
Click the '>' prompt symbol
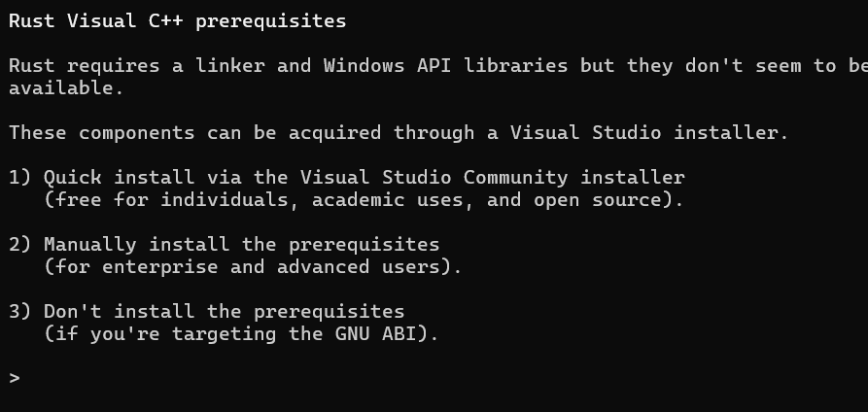[x=15, y=379]
